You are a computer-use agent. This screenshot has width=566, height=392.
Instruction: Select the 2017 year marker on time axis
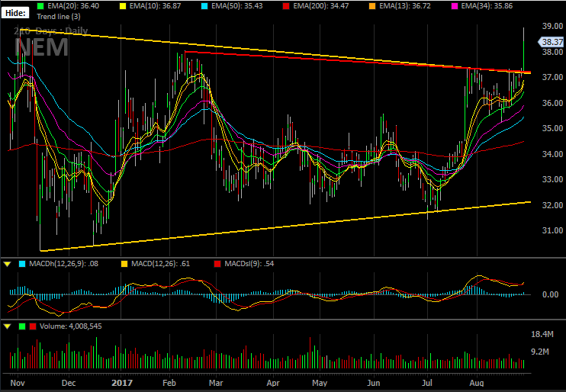[x=122, y=383]
